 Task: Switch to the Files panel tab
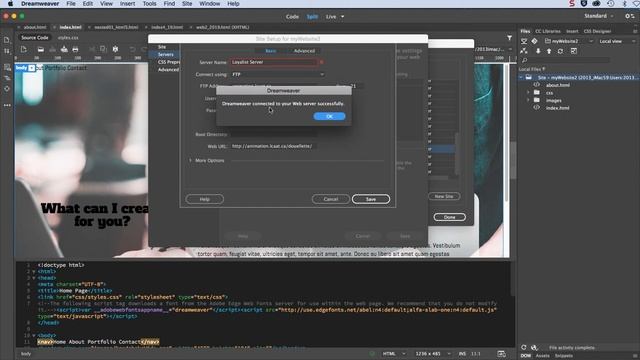(x=525, y=31)
